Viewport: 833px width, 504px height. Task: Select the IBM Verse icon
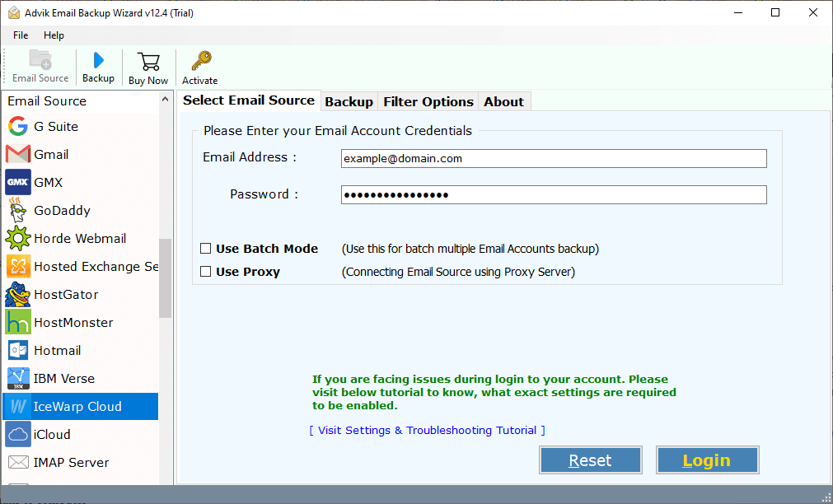(18, 378)
